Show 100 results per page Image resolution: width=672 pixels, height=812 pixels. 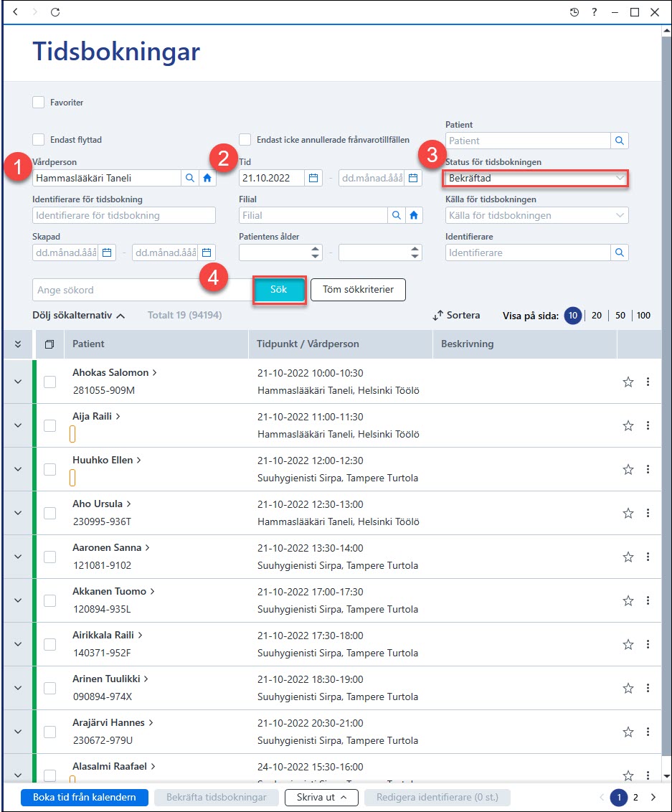click(x=643, y=316)
